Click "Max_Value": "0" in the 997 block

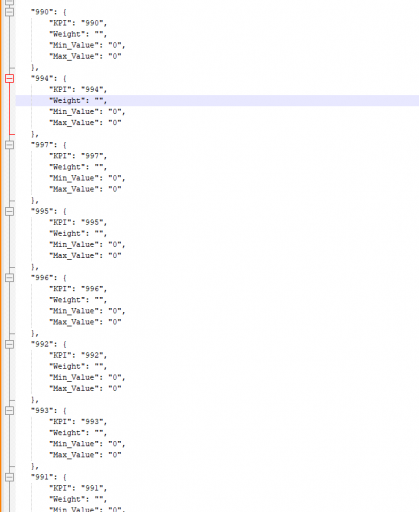[x=85, y=189]
